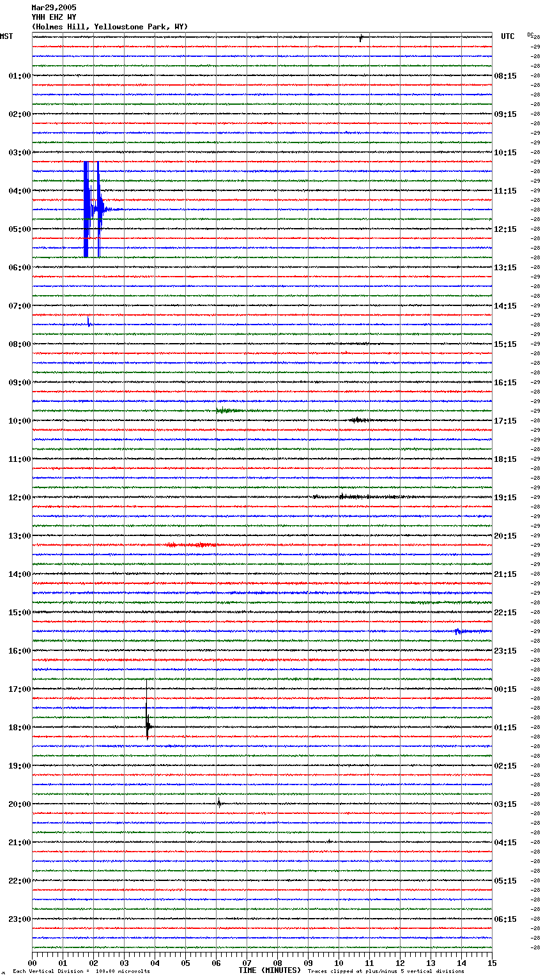Click the "17:15" UTC time label

(505, 421)
